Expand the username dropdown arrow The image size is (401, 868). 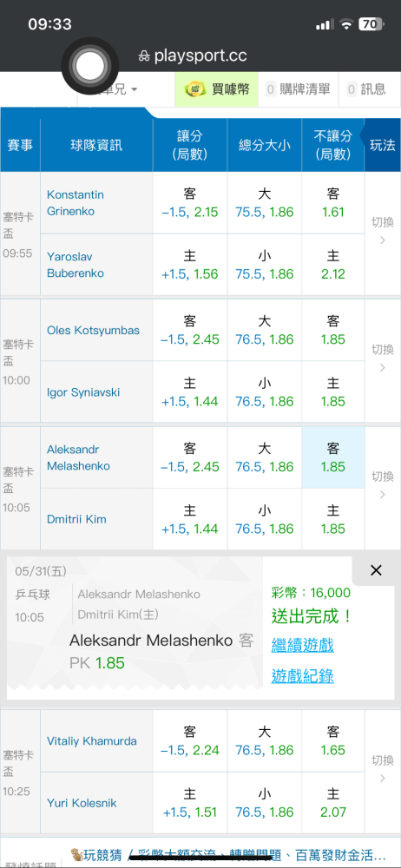click(134, 89)
